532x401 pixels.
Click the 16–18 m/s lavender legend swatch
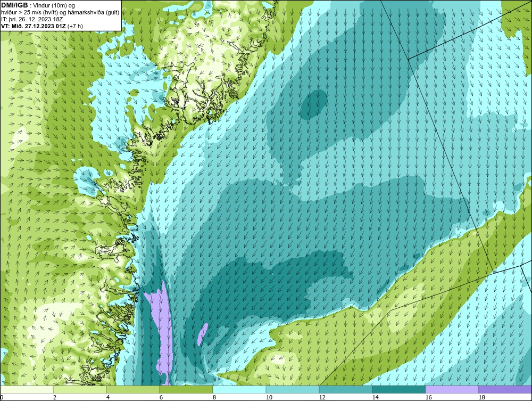(452, 389)
